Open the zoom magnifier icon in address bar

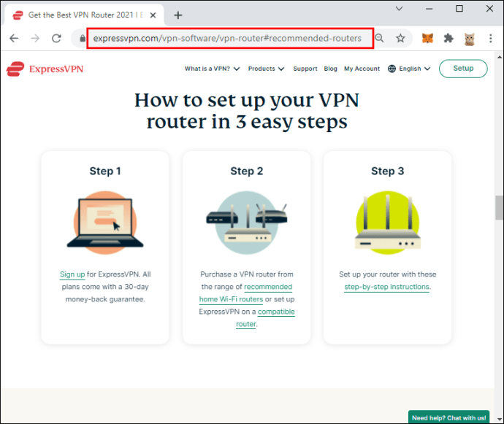pos(379,38)
